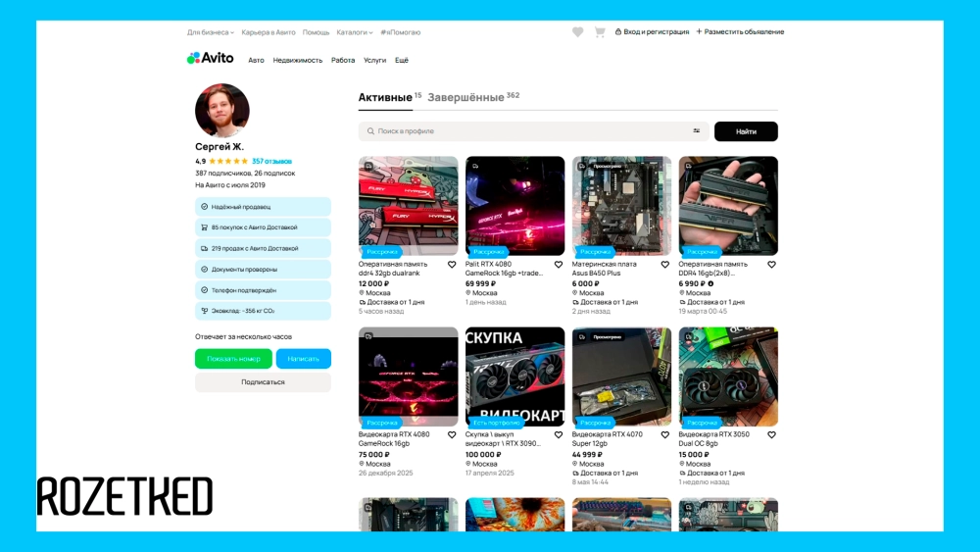Open the RTX 3050 Dual OC photo
This screenshot has height=552, width=980.
[x=728, y=376]
